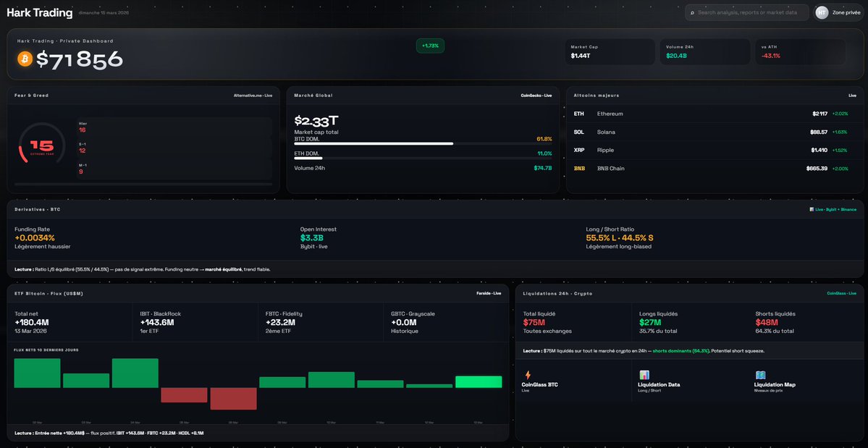Search analysis, reports or market data field
The image size is (868, 448).
[x=747, y=12]
